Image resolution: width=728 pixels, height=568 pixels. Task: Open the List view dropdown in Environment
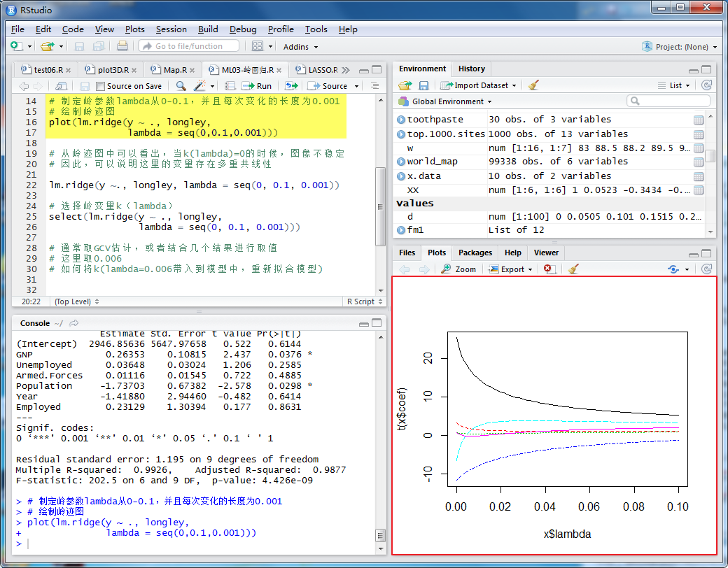674,85
